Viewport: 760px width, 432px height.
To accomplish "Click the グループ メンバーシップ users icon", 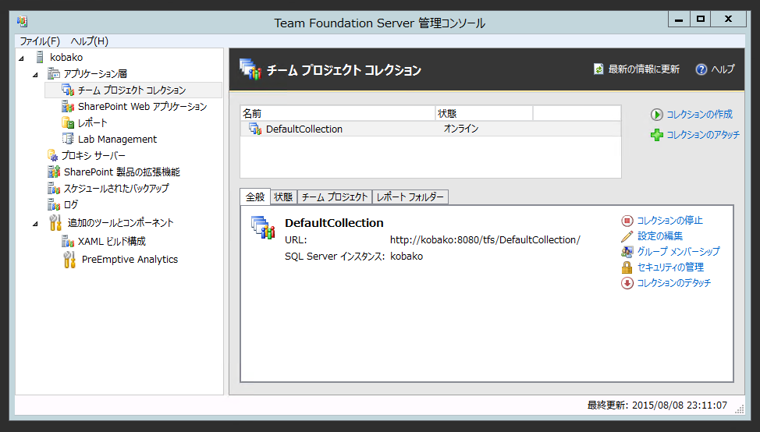I will (x=627, y=252).
